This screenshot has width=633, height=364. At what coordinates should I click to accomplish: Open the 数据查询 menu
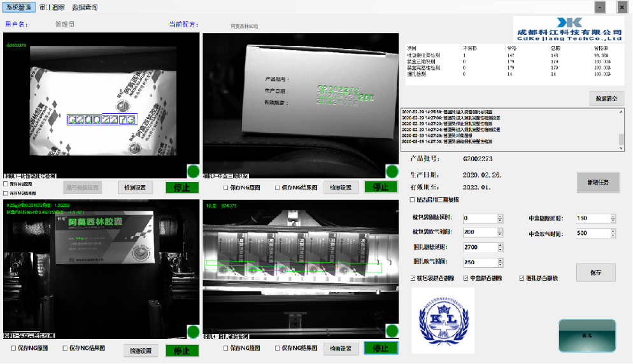point(85,7)
